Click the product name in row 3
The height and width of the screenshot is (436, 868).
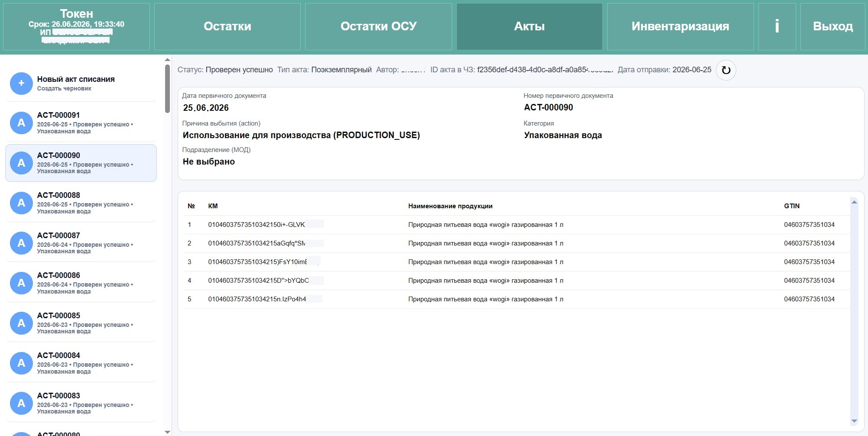click(486, 262)
